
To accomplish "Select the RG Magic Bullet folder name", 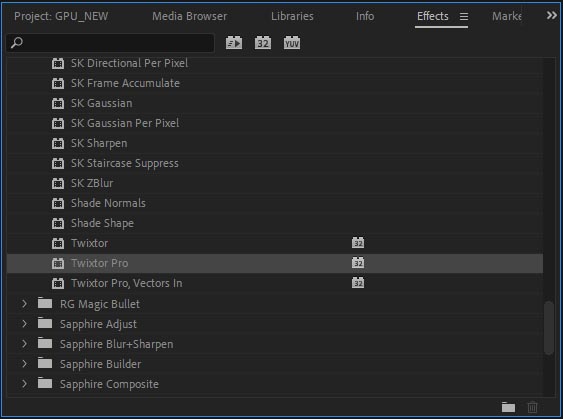I will coord(100,304).
